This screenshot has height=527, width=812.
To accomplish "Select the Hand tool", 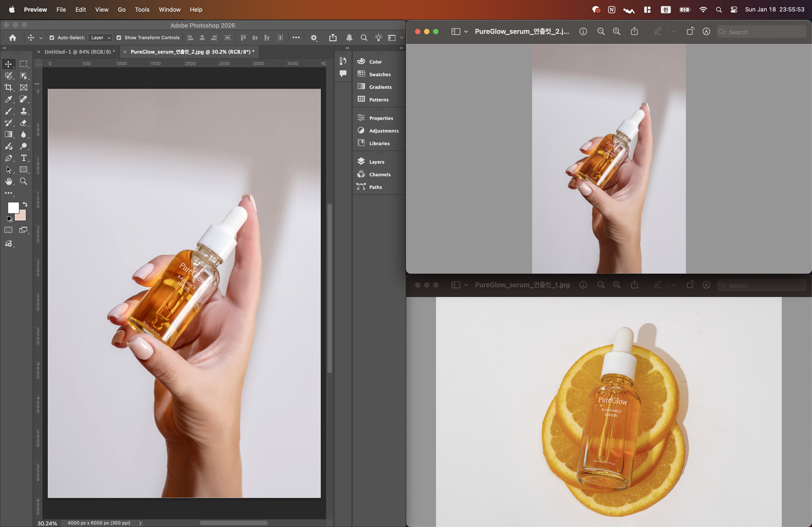I will (8, 181).
